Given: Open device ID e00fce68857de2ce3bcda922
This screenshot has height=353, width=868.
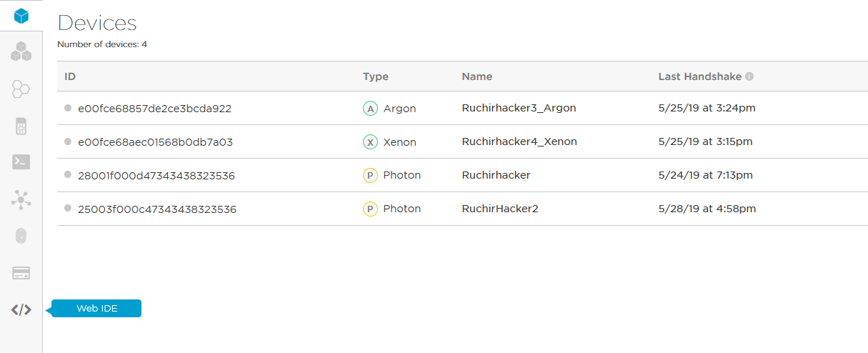Looking at the screenshot, I should (x=154, y=109).
